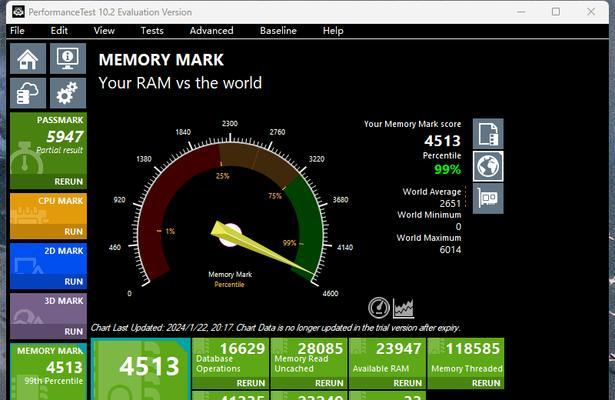The image size is (615, 400).
Task: Open the settings gears icon
Action: (68, 93)
